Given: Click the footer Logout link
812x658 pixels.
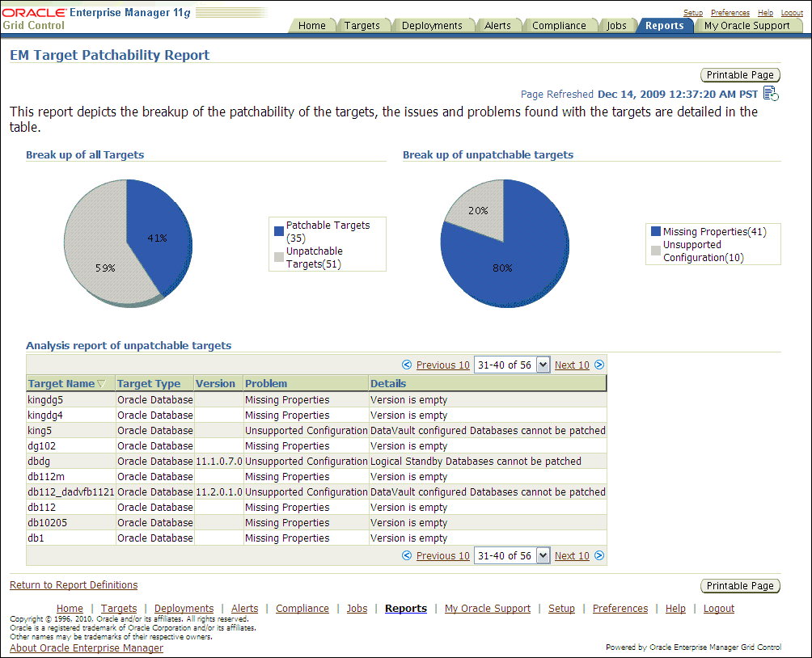Looking at the screenshot, I should [x=719, y=609].
